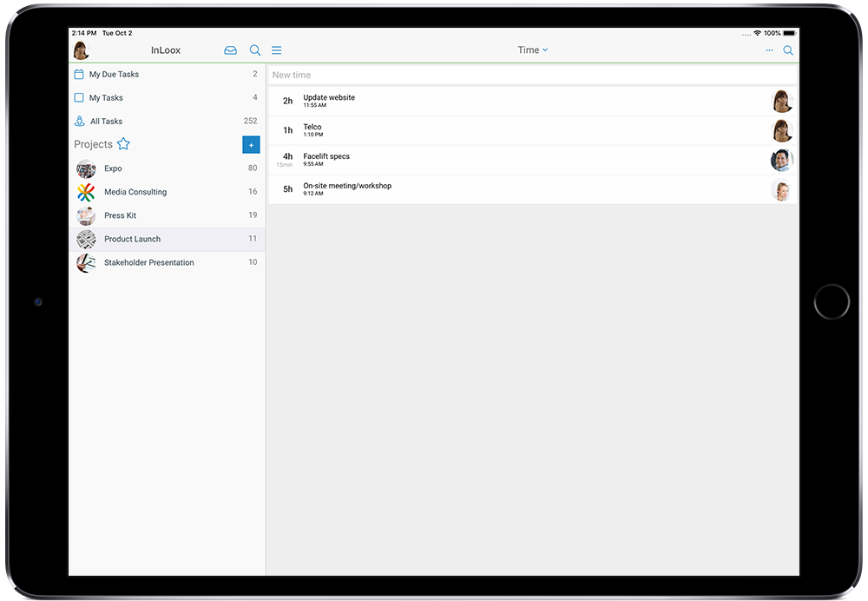Image resolution: width=868 pixels, height=601 pixels.
Task: Click the Media Consulting colorful logo
Action: click(x=86, y=192)
